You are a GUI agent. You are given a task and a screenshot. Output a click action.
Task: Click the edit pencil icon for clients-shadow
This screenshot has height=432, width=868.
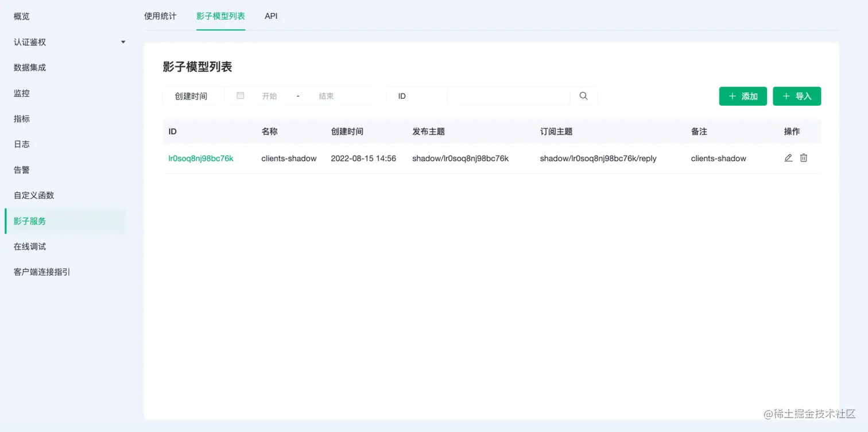point(788,158)
